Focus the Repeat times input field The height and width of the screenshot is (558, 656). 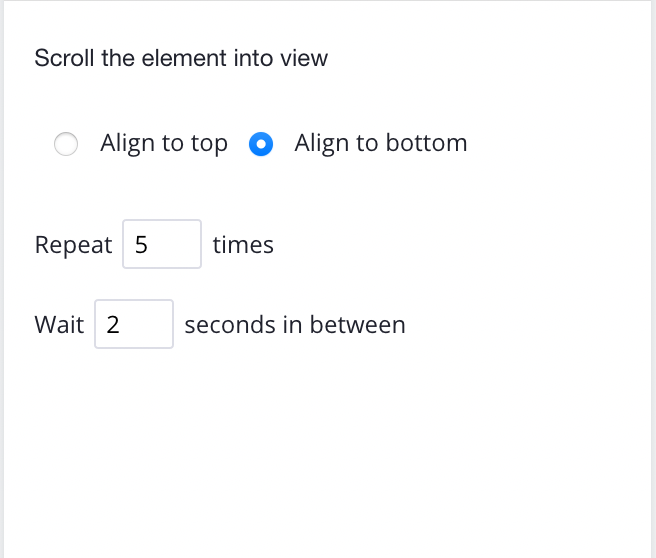[x=162, y=244]
